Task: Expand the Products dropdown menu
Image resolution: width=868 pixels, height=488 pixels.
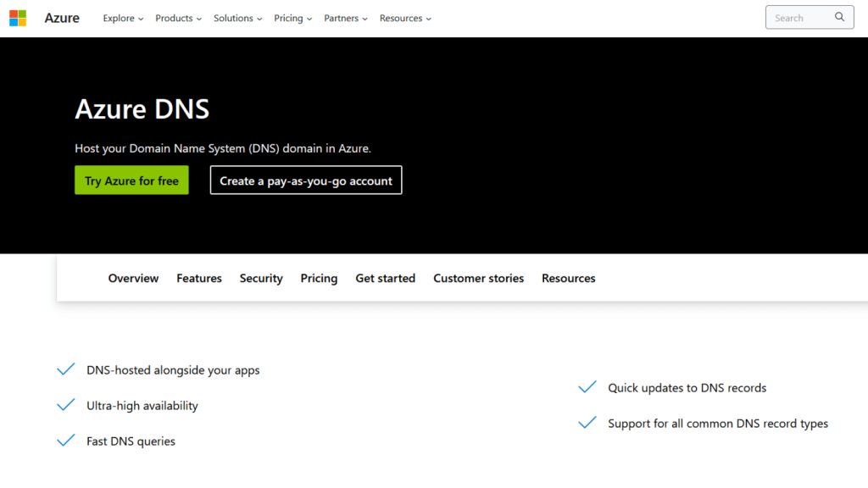Action: pos(178,19)
